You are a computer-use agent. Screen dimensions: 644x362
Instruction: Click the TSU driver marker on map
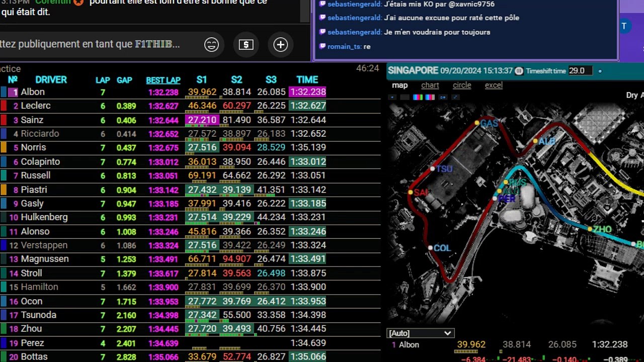pyautogui.click(x=432, y=169)
